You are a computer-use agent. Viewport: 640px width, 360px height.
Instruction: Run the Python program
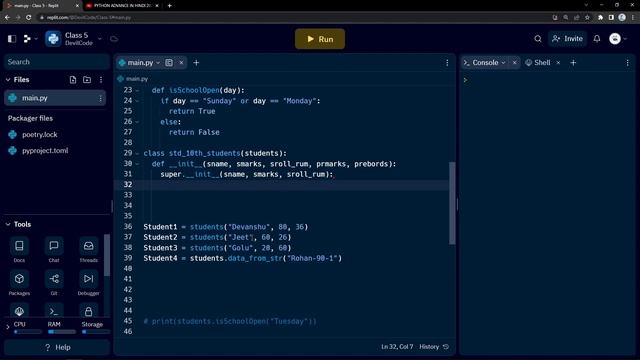click(320, 39)
